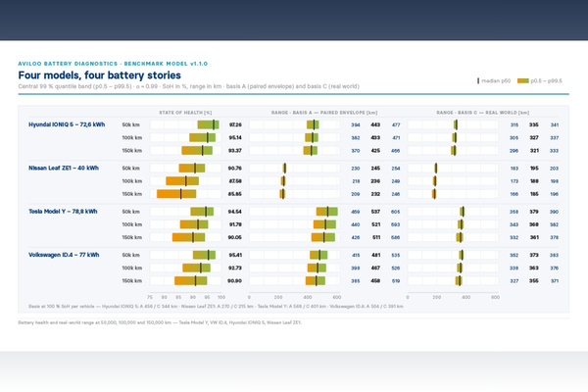Image resolution: width=588 pixels, height=392 pixels.
Task: Click the real-world median range 335
Action: [534, 124]
